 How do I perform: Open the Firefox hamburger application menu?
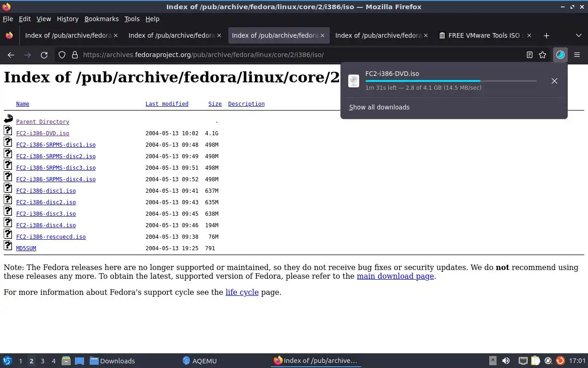click(x=577, y=55)
